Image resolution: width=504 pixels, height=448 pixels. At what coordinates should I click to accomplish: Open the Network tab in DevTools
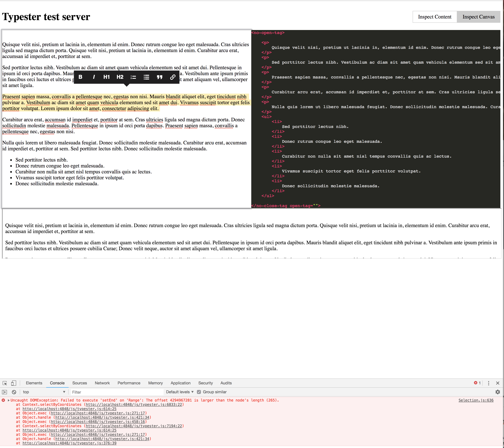[x=102, y=383]
